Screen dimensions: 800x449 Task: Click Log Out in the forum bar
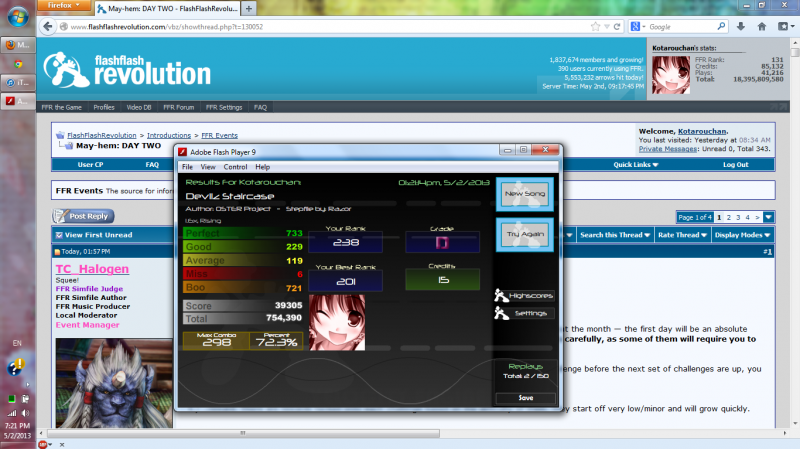[x=735, y=164]
